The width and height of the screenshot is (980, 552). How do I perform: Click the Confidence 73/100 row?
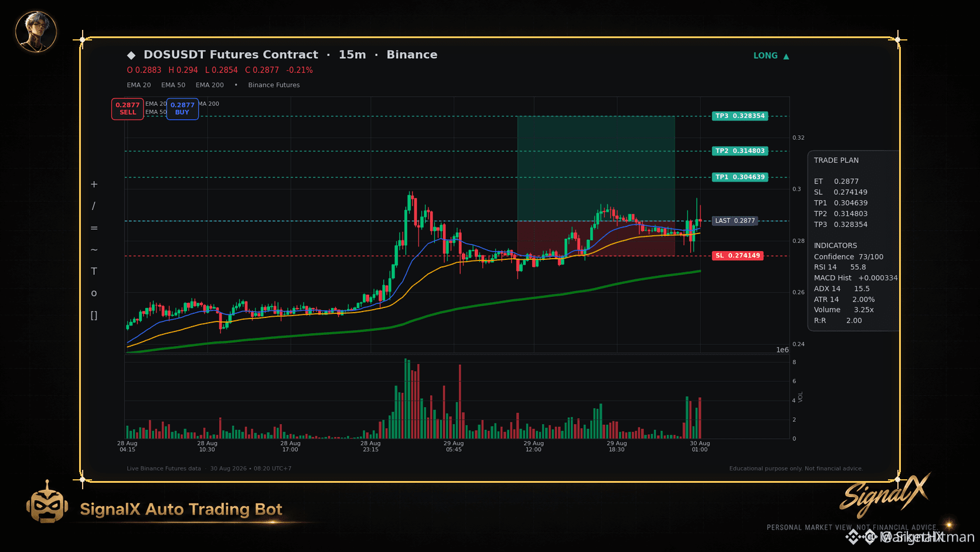click(849, 257)
